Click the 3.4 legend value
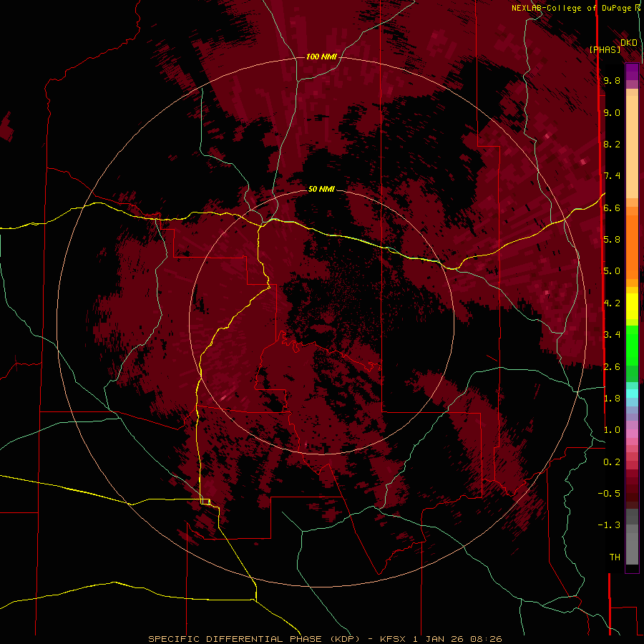The width and height of the screenshot is (644, 644). (612, 335)
